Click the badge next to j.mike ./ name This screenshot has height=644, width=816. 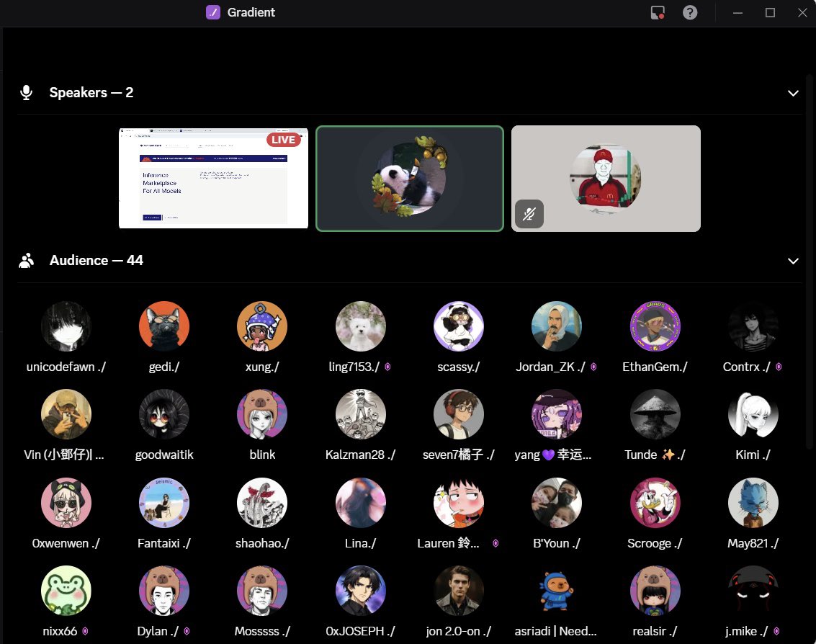click(776, 632)
